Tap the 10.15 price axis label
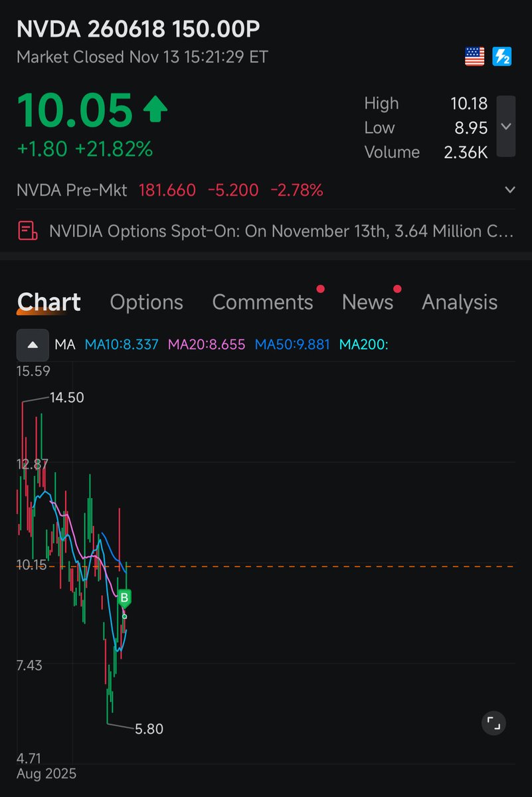 [31, 565]
